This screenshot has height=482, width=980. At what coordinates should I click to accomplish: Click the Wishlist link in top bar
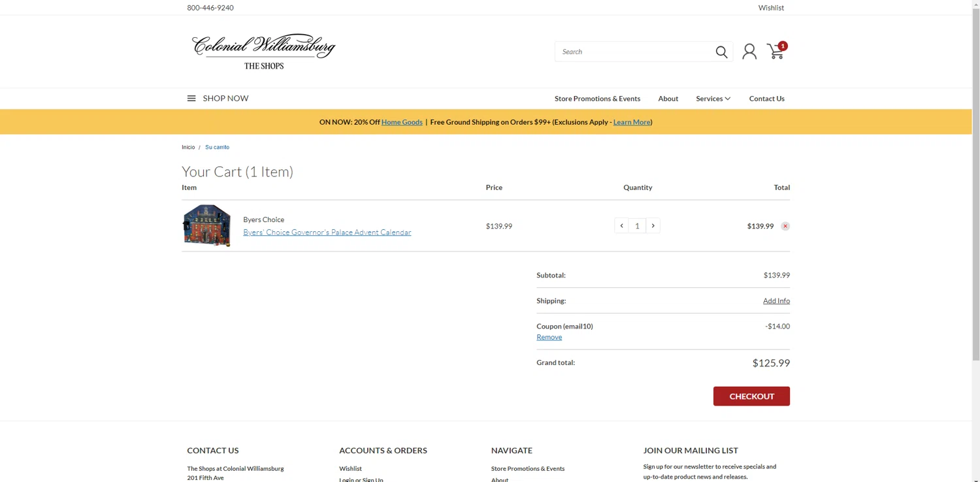tap(771, 8)
